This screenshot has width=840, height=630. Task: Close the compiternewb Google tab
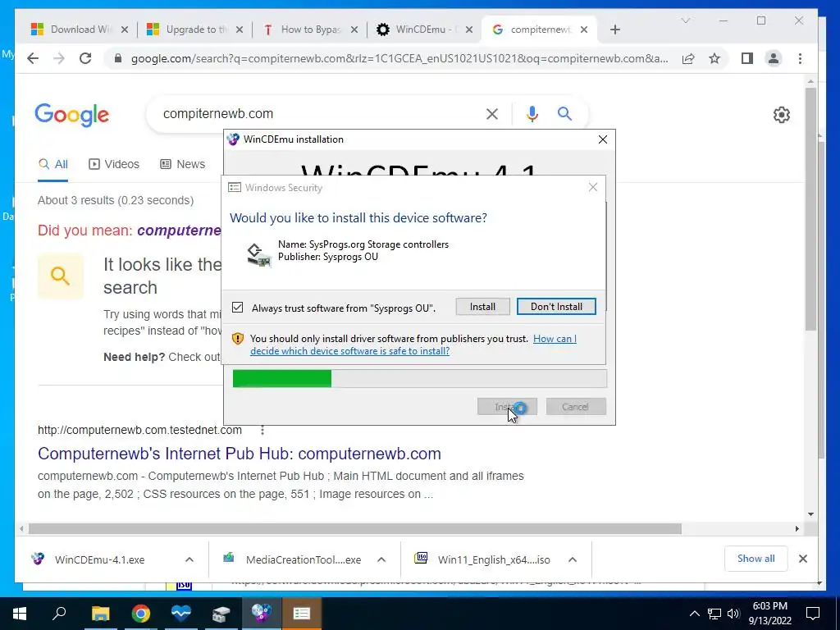pyautogui.click(x=584, y=30)
